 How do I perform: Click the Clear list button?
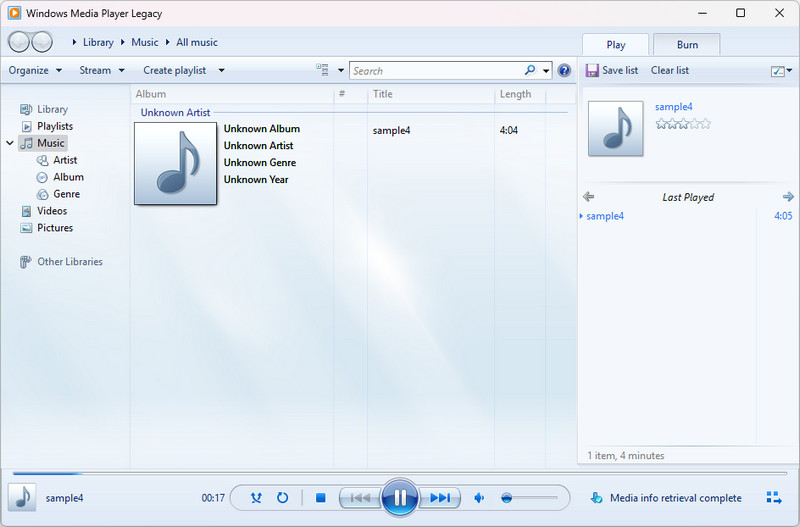pos(669,70)
